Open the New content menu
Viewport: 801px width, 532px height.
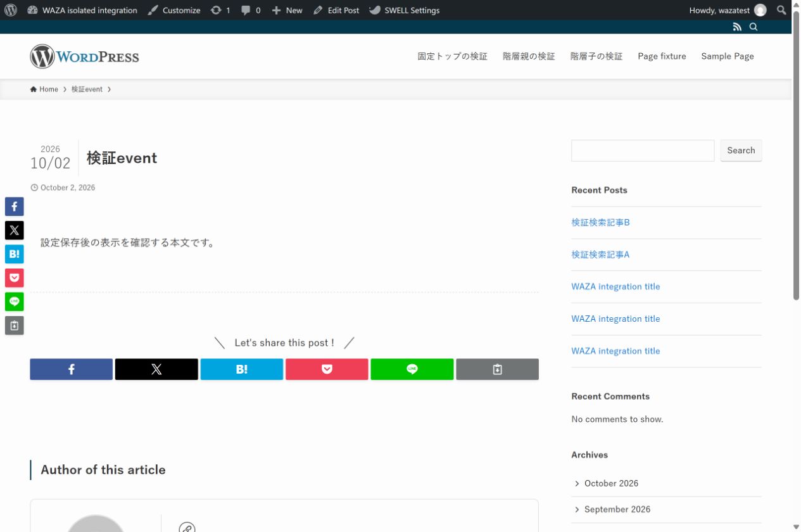tap(287, 10)
